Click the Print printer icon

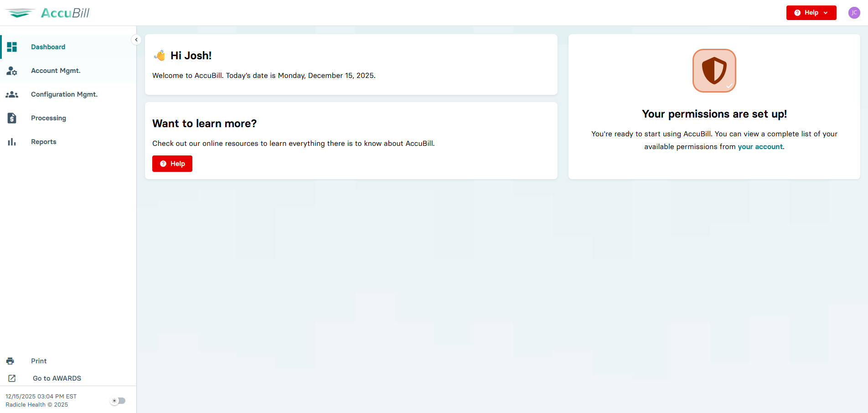10,361
